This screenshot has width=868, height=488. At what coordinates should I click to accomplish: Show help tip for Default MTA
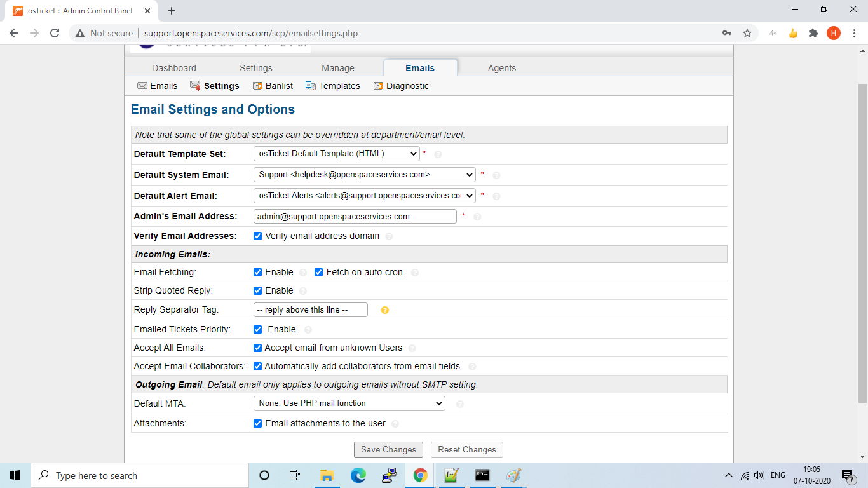[460, 403]
